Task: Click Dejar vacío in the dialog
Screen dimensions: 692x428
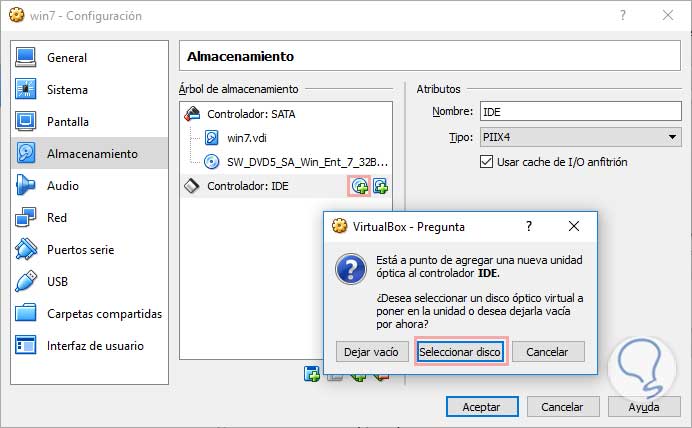Action: point(372,352)
